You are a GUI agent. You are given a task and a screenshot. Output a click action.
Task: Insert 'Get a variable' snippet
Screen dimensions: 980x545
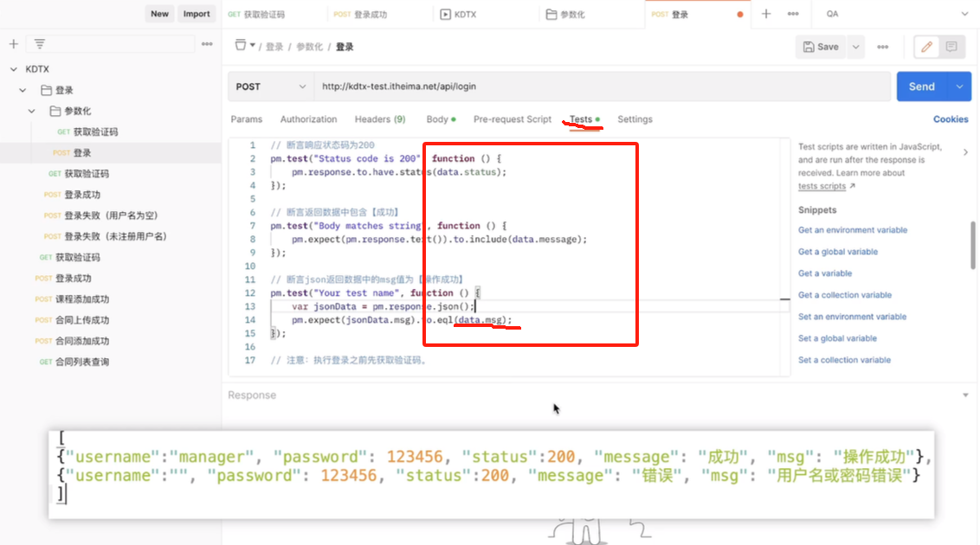click(x=825, y=273)
